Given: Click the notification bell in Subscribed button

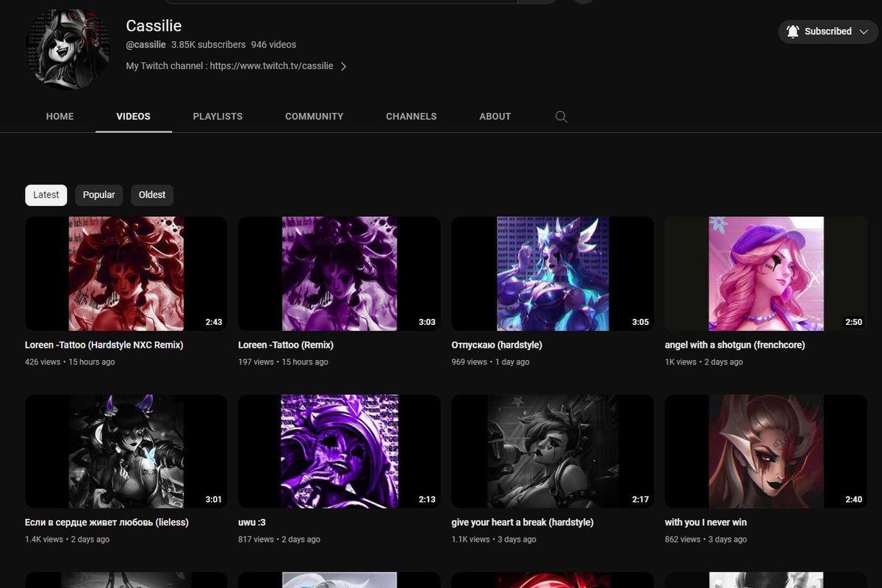Looking at the screenshot, I should (792, 32).
